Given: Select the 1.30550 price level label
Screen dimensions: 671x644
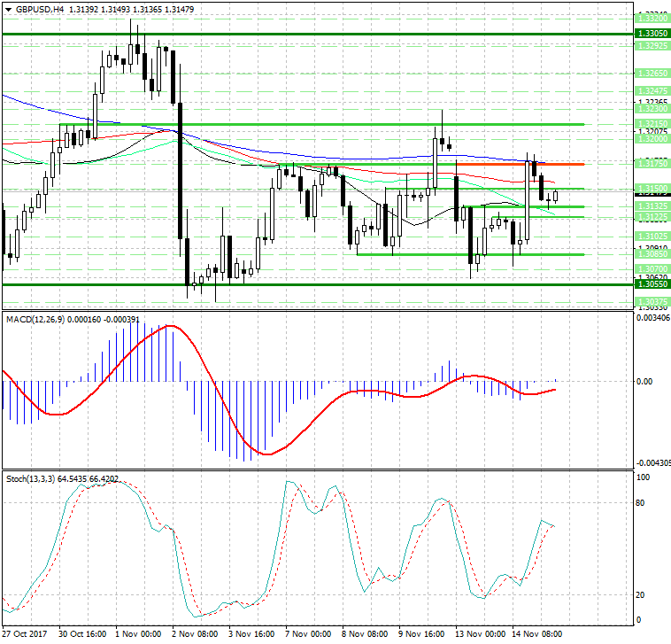Looking at the screenshot, I should coord(652,284).
